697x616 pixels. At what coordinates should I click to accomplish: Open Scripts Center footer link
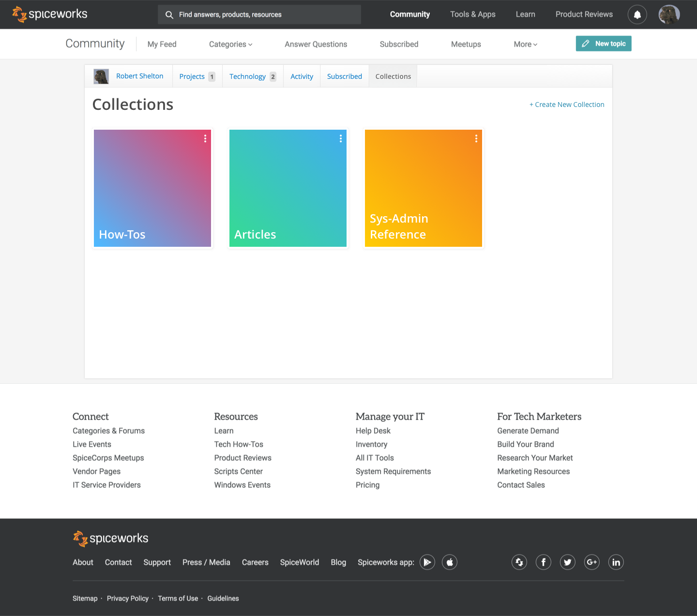239,471
